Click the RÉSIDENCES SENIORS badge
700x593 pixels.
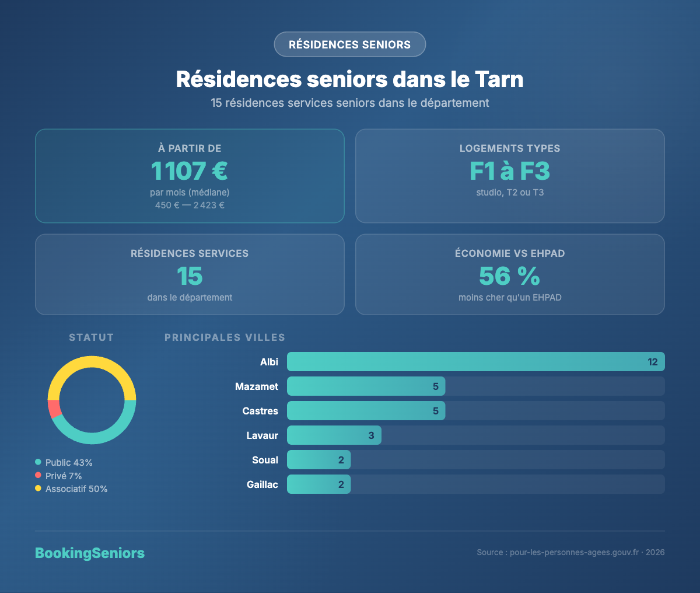[349, 44]
